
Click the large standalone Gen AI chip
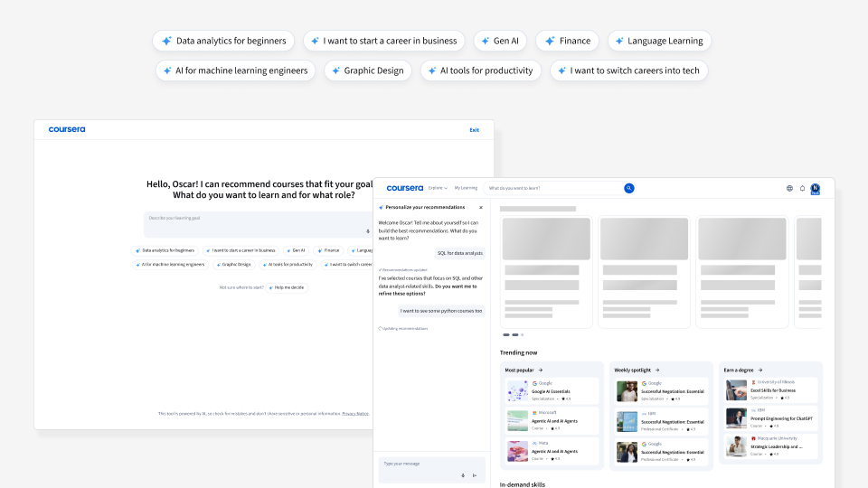pos(500,41)
